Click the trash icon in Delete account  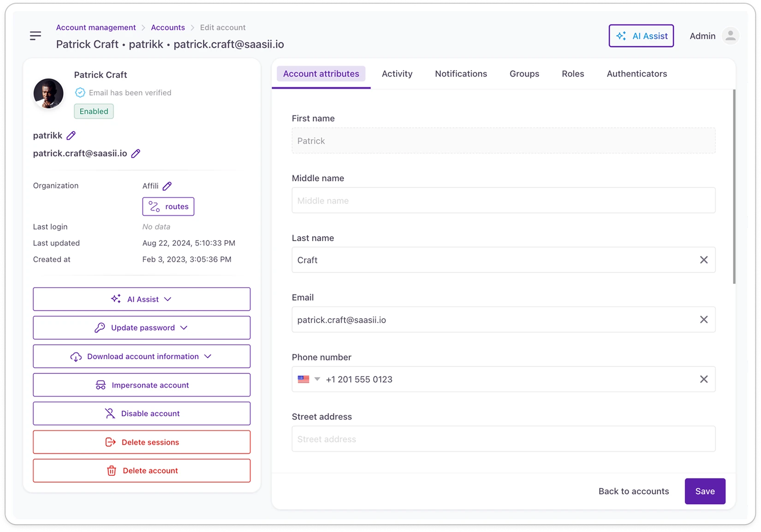(x=112, y=471)
